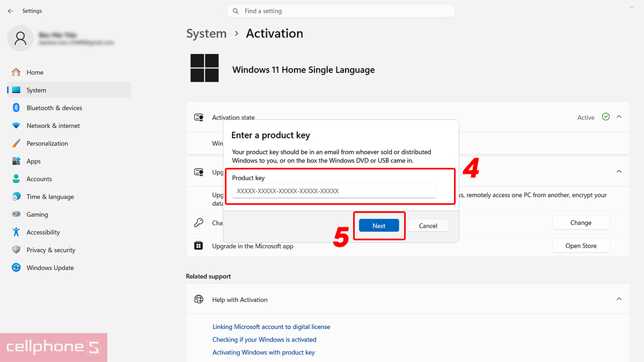Viewport: 644px width, 362px height.
Task: Open Accessibility settings
Action: [69, 232]
